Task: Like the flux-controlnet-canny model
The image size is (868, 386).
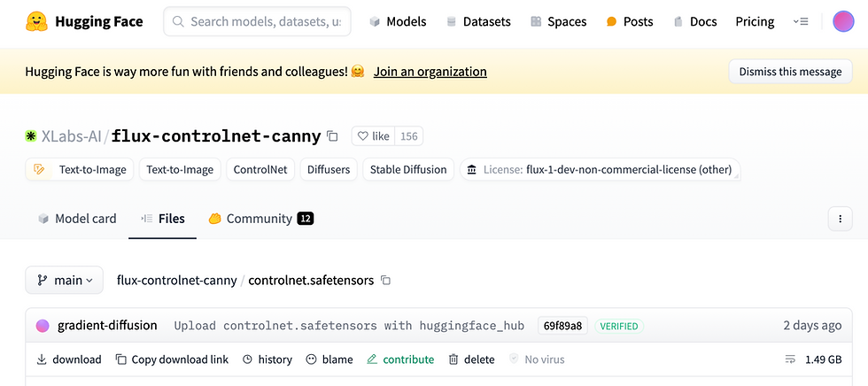Action: tap(373, 136)
